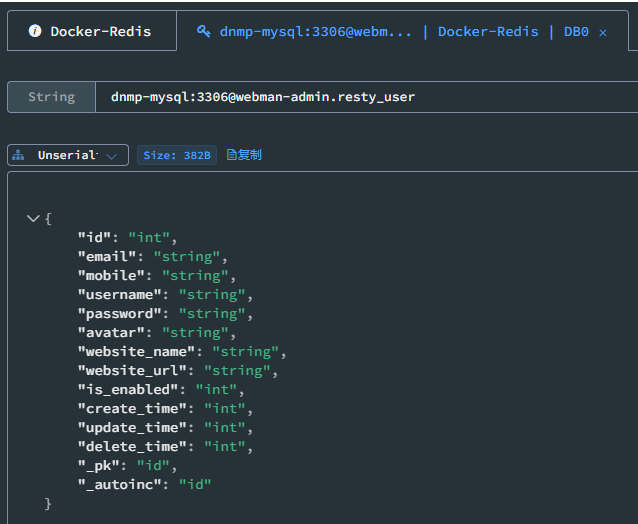This screenshot has width=638, height=524.
Task: Click the "id" key in JSON
Action: coord(94,238)
